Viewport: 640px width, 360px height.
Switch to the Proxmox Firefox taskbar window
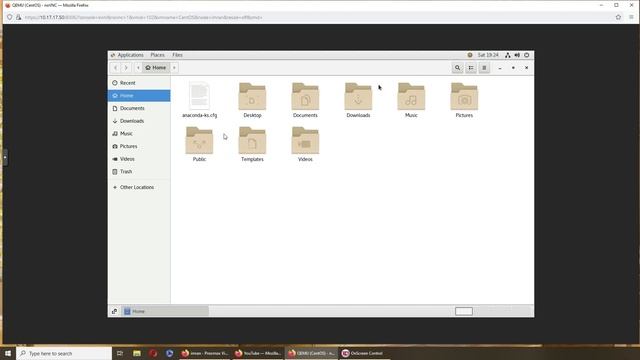pos(204,353)
